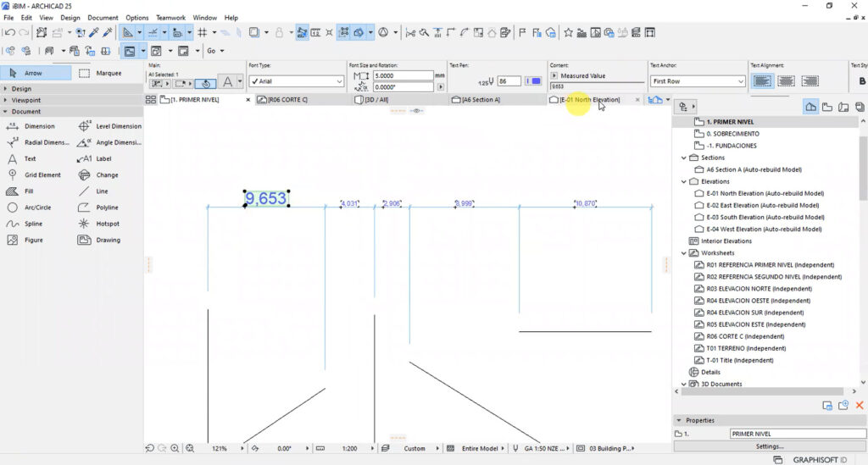Screen dimensions: 868x465
Task: Click the Settings... button in Properties
Action: pos(769,446)
